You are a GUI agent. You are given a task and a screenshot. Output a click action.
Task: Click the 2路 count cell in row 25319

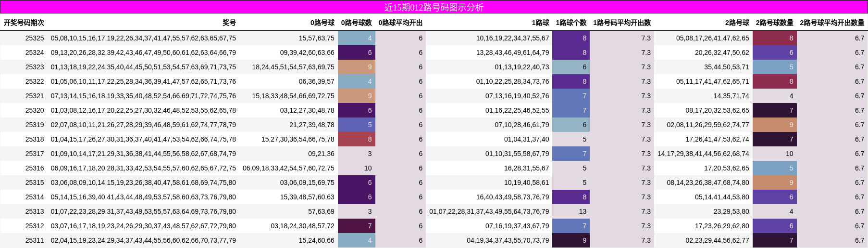click(775, 125)
